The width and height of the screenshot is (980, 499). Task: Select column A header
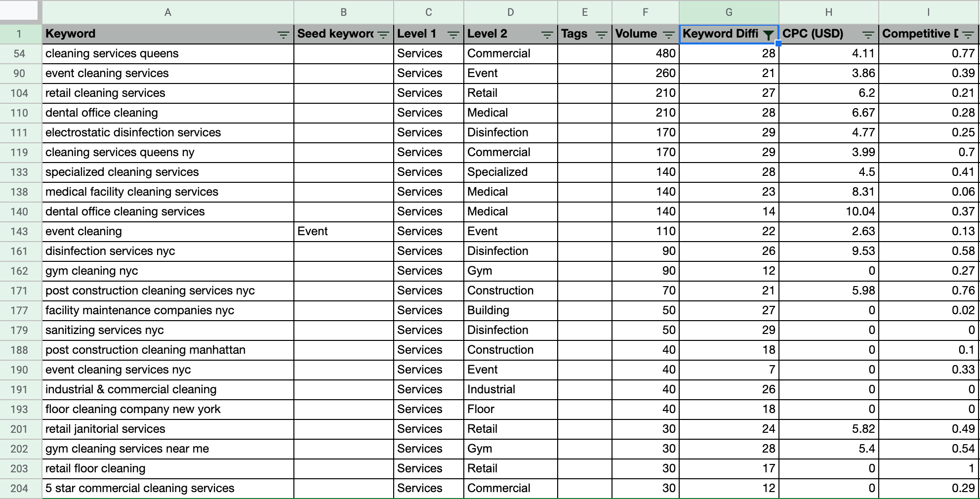pyautogui.click(x=168, y=12)
